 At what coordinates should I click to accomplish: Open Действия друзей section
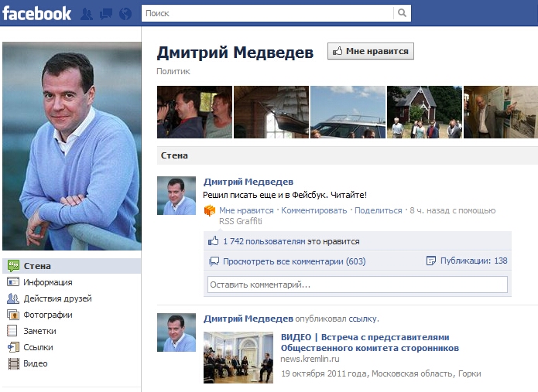(x=57, y=298)
